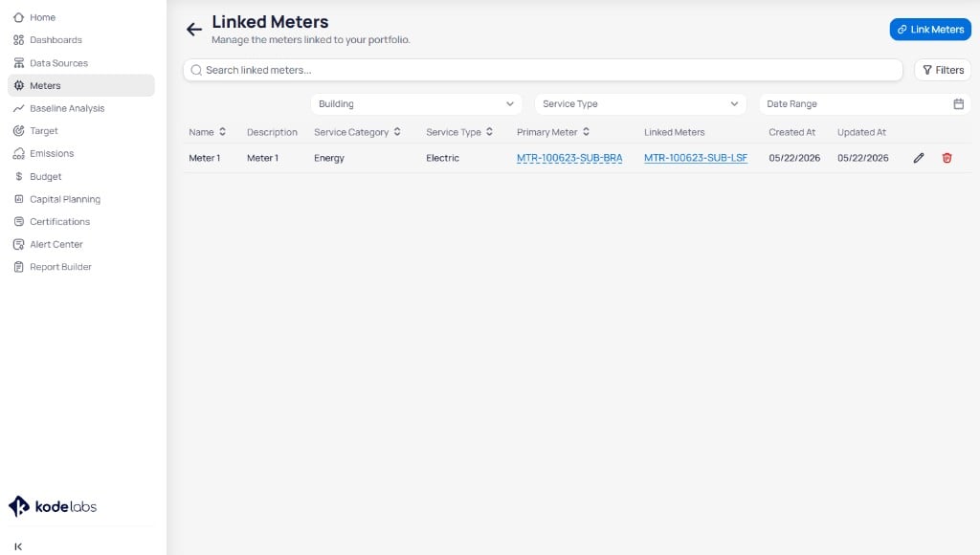980x555 pixels.
Task: Click the search magnifier icon
Action: click(196, 70)
